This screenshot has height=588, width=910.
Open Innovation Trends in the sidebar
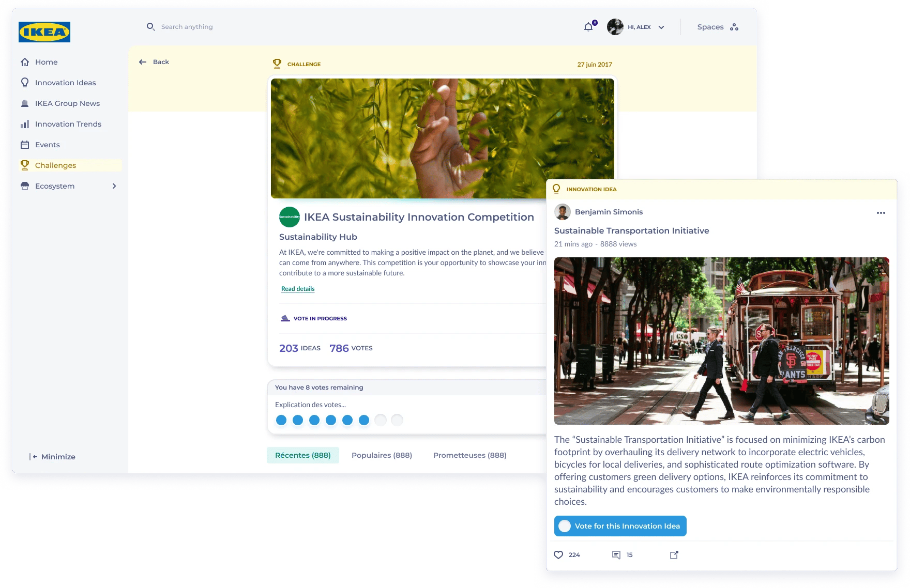(x=68, y=124)
